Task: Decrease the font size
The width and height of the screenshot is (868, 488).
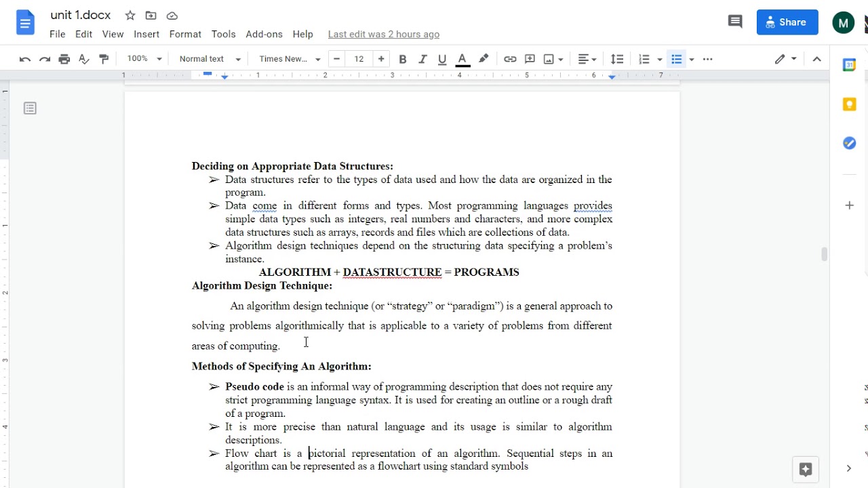Action: tap(337, 59)
